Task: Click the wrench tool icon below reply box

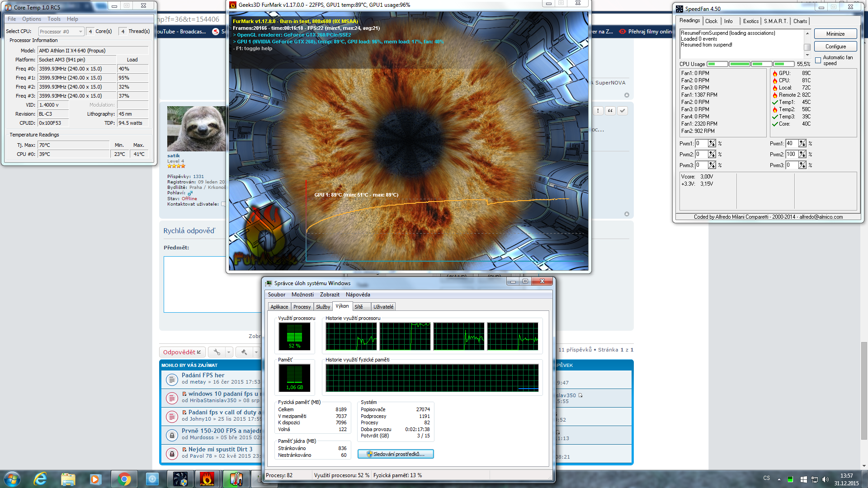Action: pyautogui.click(x=217, y=352)
